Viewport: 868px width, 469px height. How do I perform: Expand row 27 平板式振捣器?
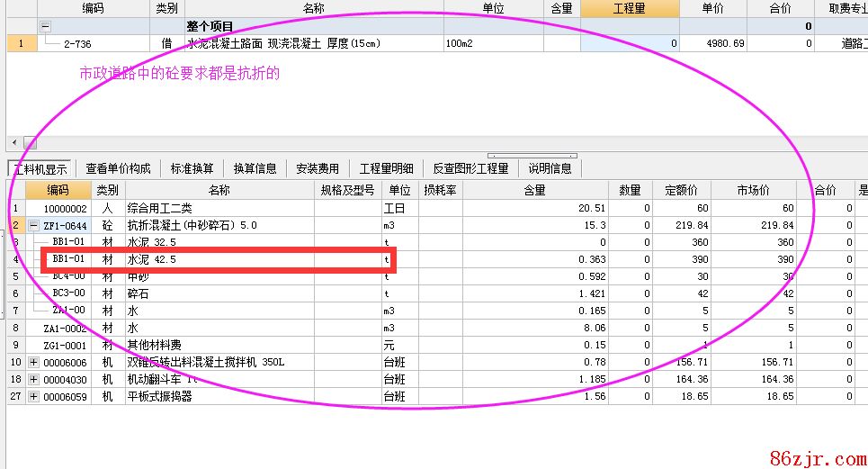(34, 396)
